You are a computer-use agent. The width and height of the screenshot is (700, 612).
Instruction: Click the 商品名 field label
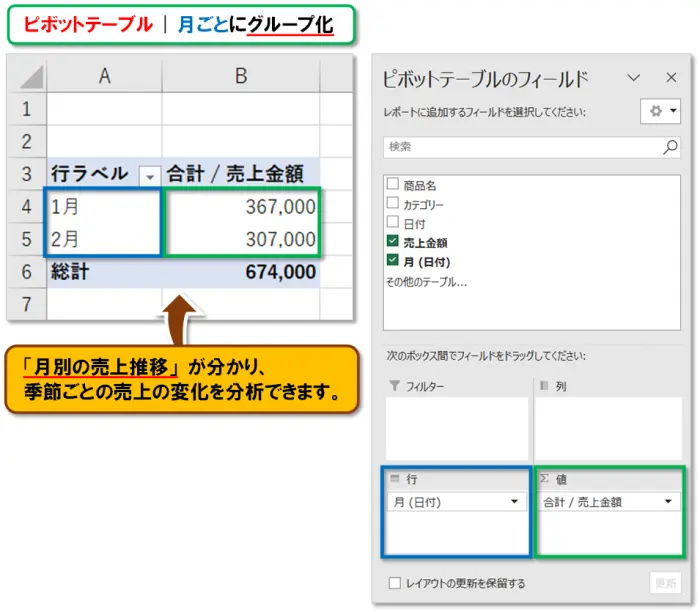click(420, 186)
